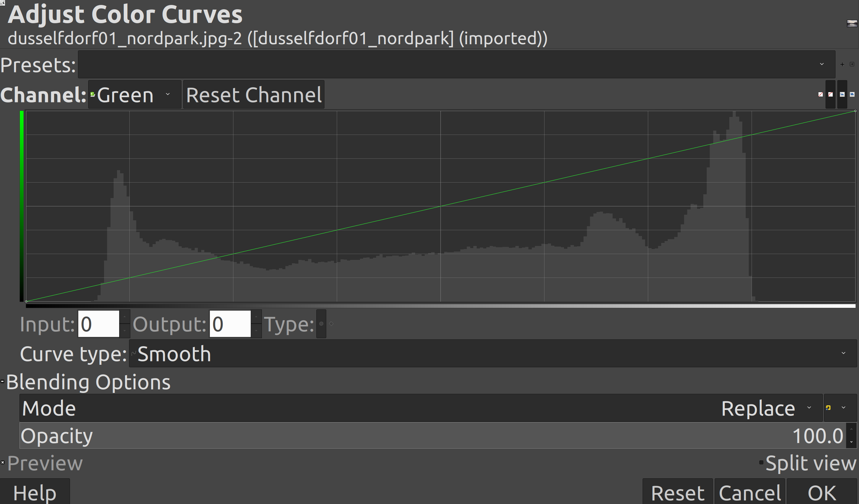Click the Input value field

[x=98, y=324]
